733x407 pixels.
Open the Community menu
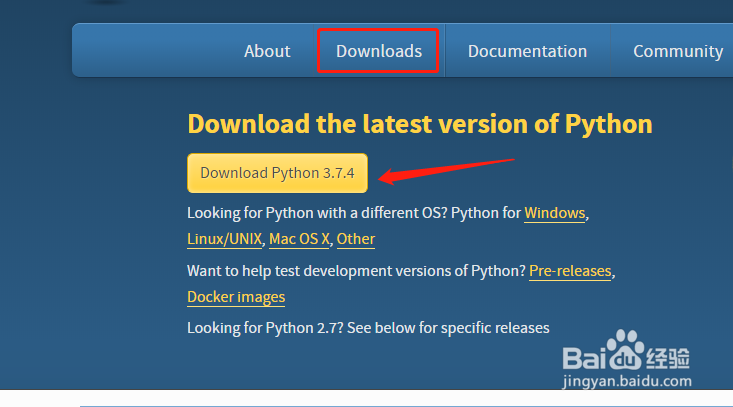(678, 51)
